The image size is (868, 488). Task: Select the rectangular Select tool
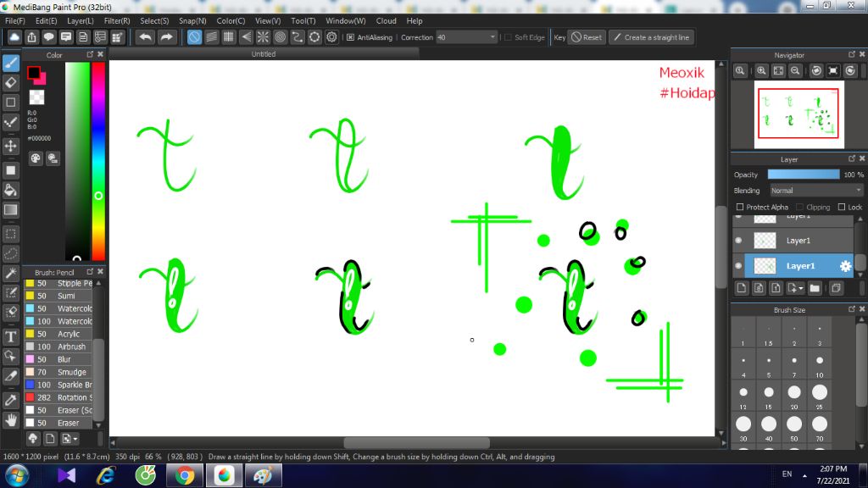(10, 234)
